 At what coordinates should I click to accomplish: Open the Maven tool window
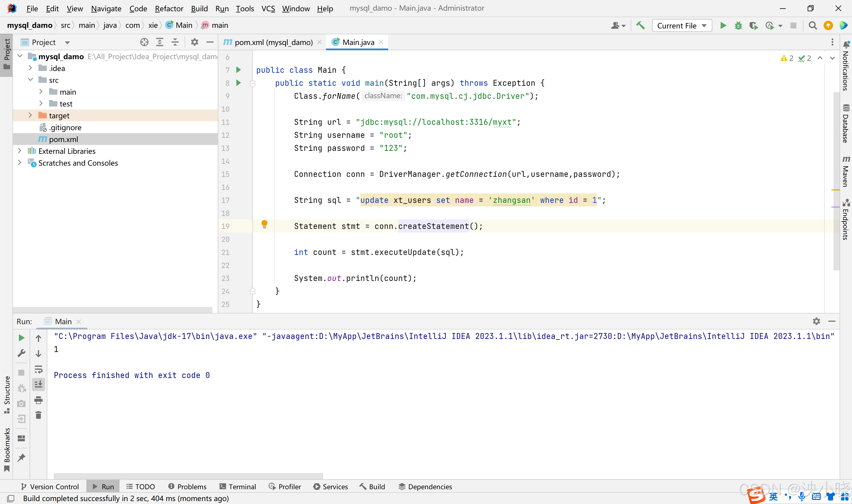tap(846, 173)
